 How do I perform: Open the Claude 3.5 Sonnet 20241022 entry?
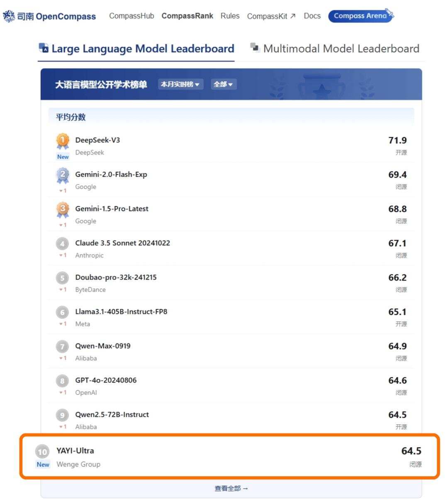coord(231,248)
